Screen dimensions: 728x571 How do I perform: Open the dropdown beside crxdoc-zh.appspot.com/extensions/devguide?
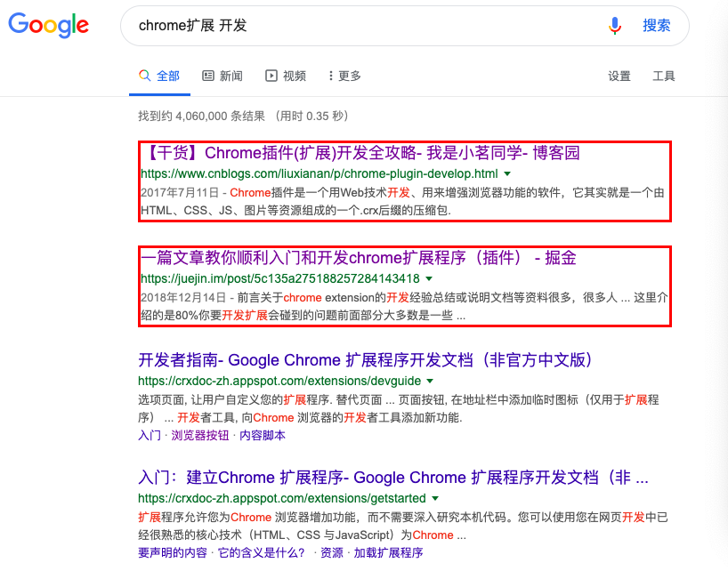(429, 380)
